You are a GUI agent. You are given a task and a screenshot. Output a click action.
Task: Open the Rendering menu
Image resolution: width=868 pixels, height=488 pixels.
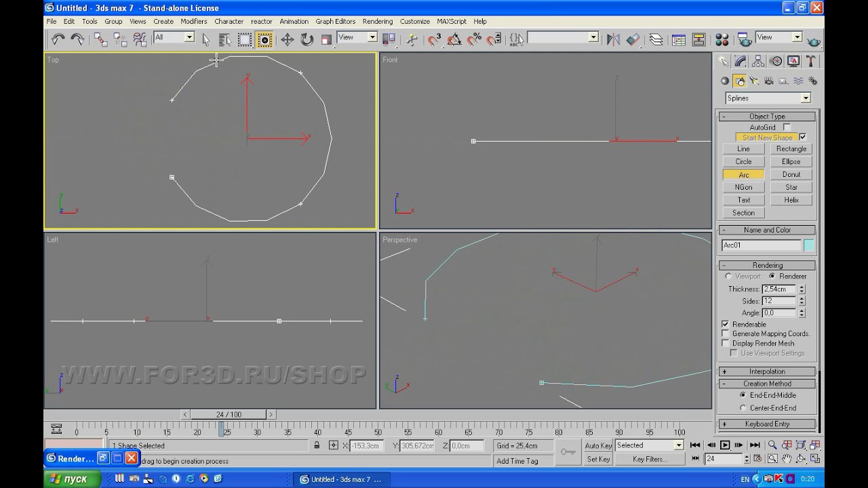(378, 21)
